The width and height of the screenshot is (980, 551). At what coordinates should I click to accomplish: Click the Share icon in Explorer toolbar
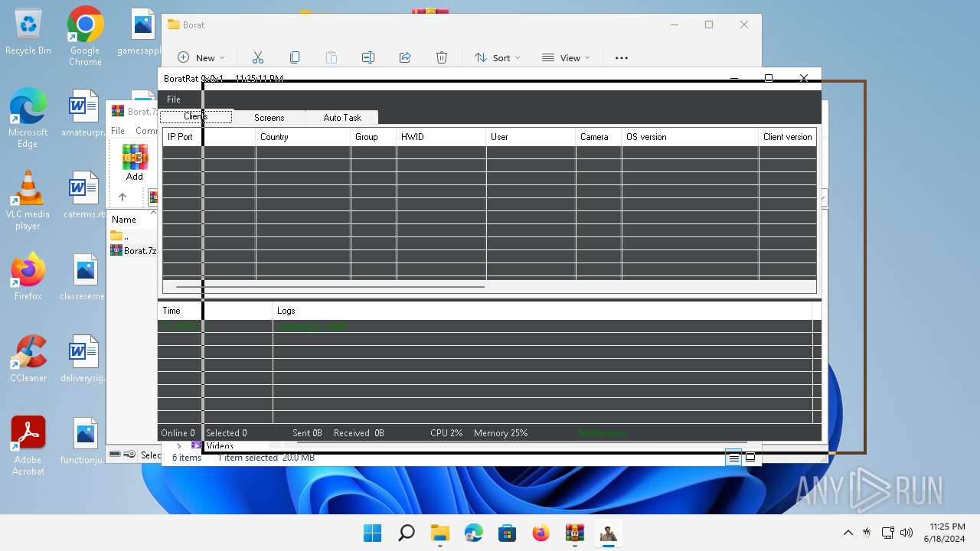click(405, 57)
